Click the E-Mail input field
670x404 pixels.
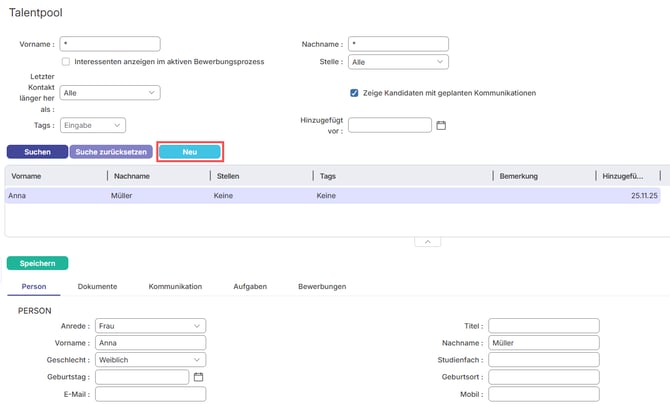point(150,394)
